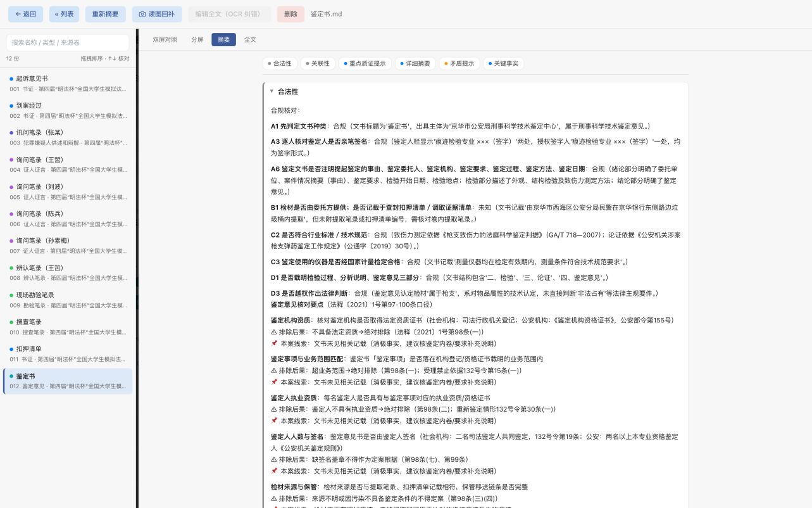Screen dimensions: 812x508
Task: Open 讯问笔录（张某）in the list
Action: coord(68,137)
